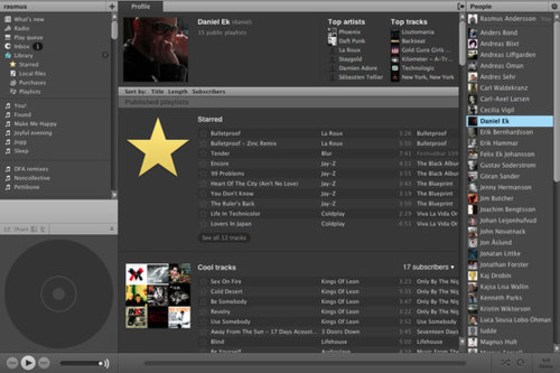Toggle the checkbox beside 99 Problems
This screenshot has height=373, width=560.
pyautogui.click(x=203, y=174)
